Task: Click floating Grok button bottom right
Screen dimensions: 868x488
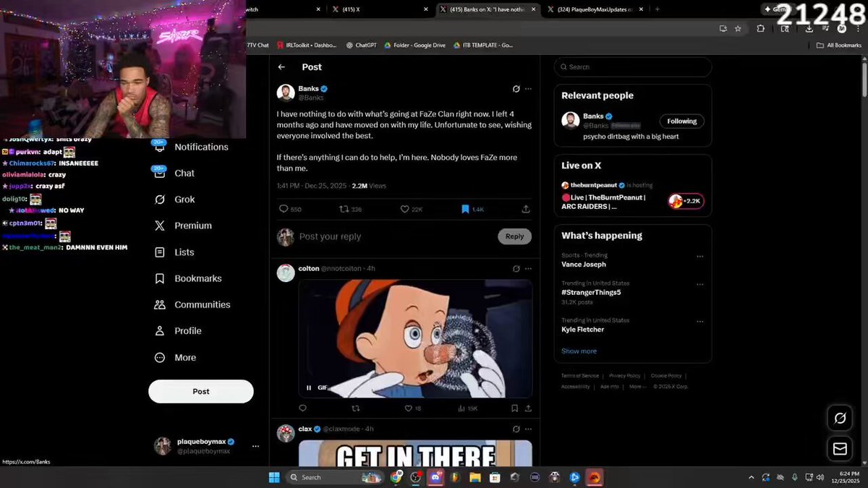Action: point(840,419)
